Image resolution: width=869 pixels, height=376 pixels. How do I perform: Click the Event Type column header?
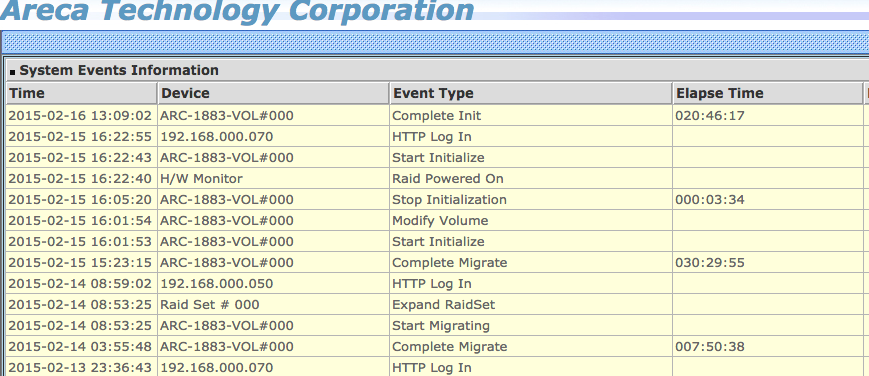click(x=531, y=93)
